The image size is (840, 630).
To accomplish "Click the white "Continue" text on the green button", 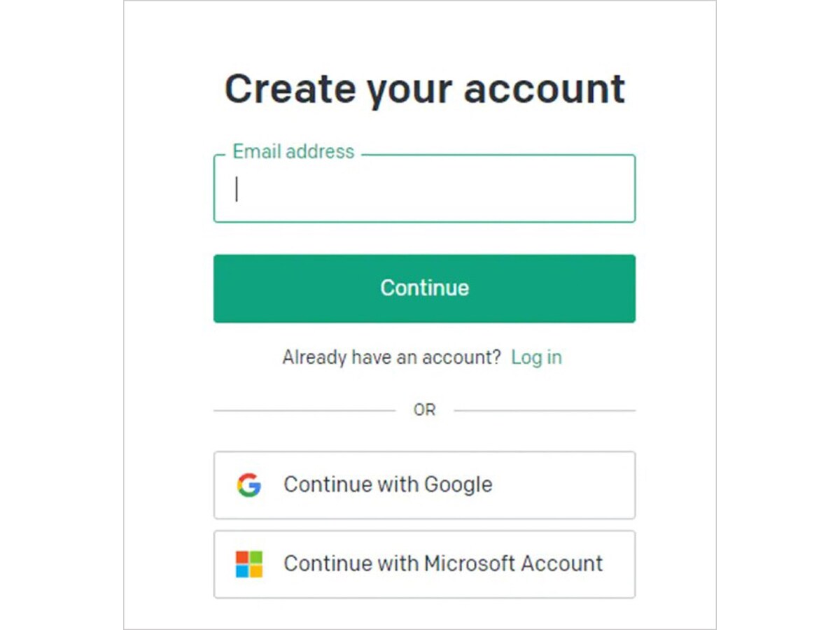I will [424, 288].
